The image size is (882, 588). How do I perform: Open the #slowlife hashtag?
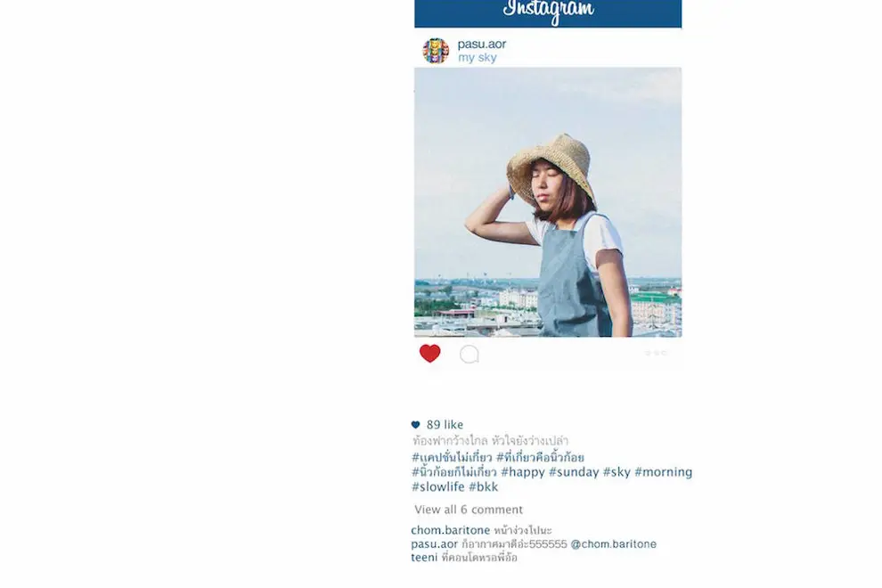[438, 486]
